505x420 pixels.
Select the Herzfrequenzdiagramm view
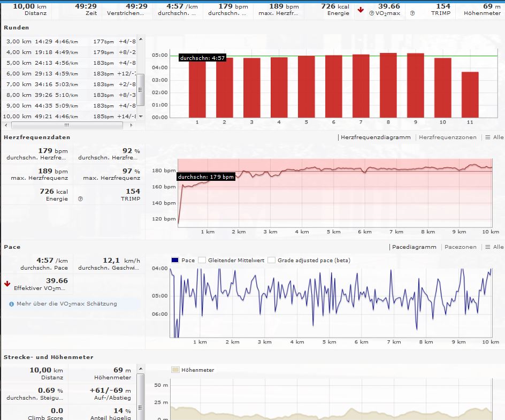point(376,138)
